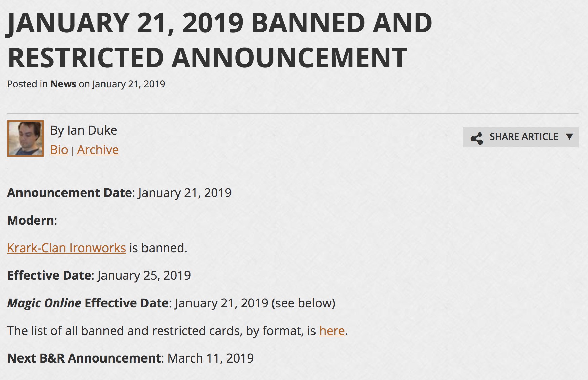The image size is (588, 380).
Task: Expand the Share Article dropdown arrow
Action: click(569, 137)
